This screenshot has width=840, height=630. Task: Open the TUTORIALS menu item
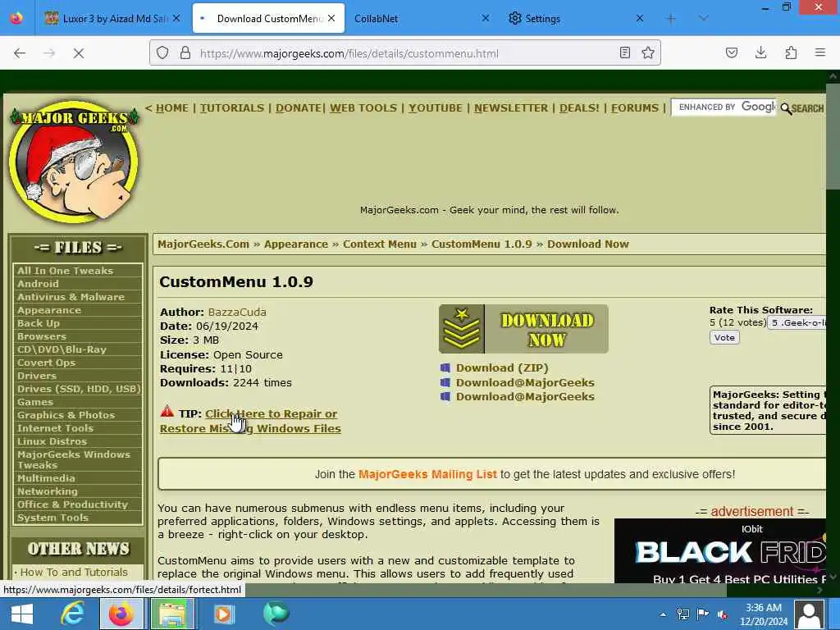(232, 107)
